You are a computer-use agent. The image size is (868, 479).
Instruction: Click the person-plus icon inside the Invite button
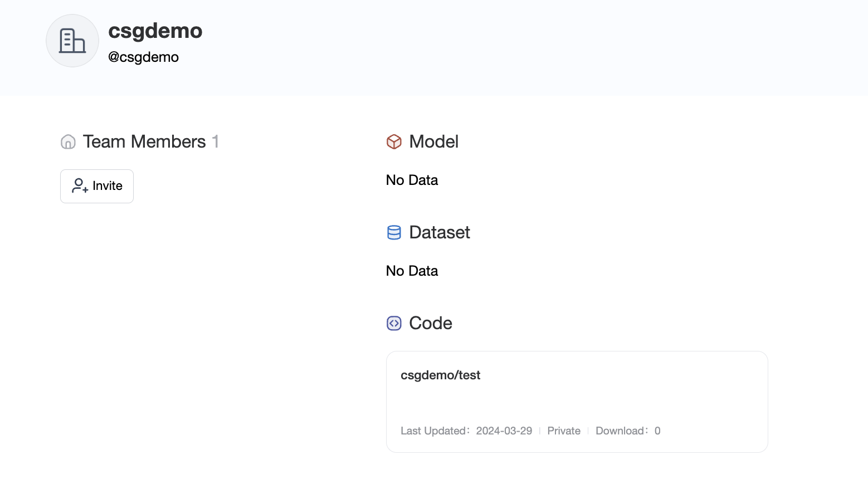(x=79, y=186)
